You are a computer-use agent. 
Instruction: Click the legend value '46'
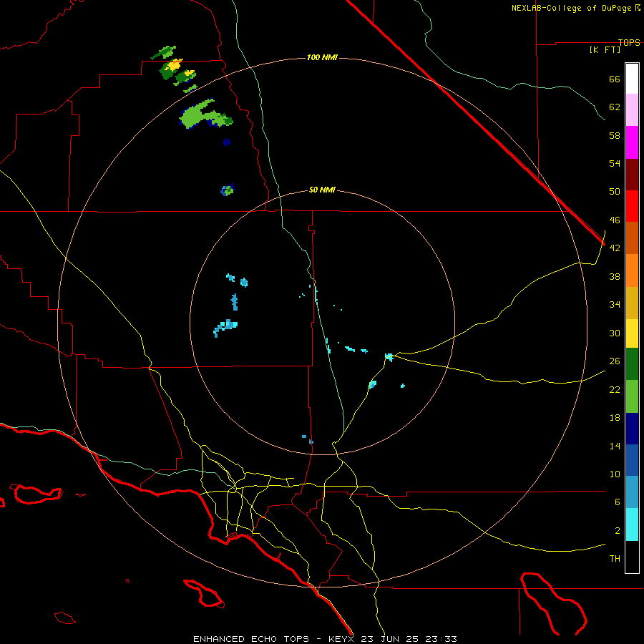click(x=615, y=220)
